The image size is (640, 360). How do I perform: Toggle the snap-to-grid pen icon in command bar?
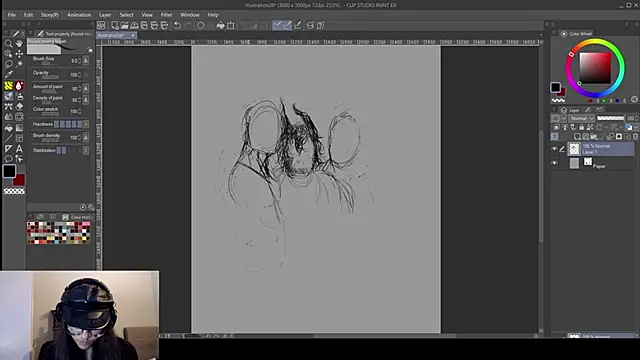pyautogui.click(x=298, y=25)
